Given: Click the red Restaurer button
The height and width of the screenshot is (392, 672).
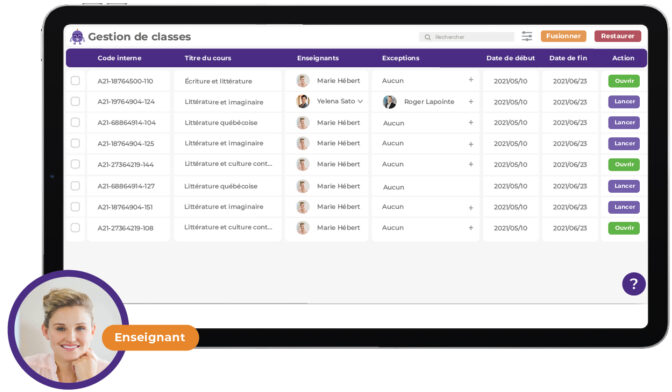Looking at the screenshot, I should coord(618,36).
